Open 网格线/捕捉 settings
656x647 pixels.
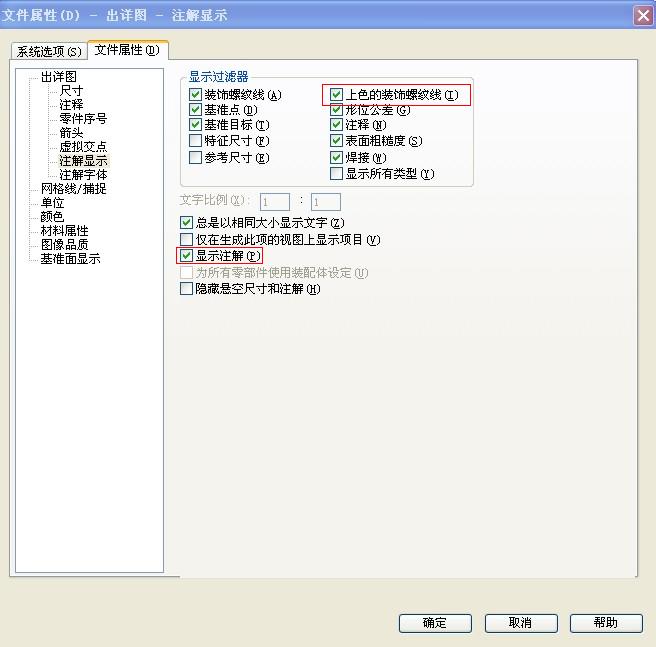click(73, 189)
